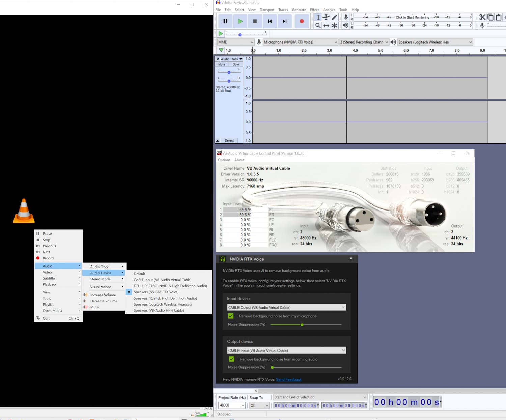This screenshot has height=420, width=506.
Task: Click the Pause button in Audacity transport toolbar
Action: tap(225, 21)
